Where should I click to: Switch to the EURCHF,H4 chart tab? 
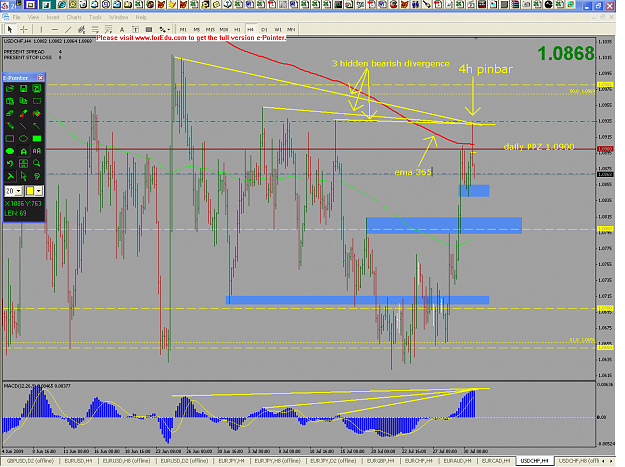pos(419,461)
